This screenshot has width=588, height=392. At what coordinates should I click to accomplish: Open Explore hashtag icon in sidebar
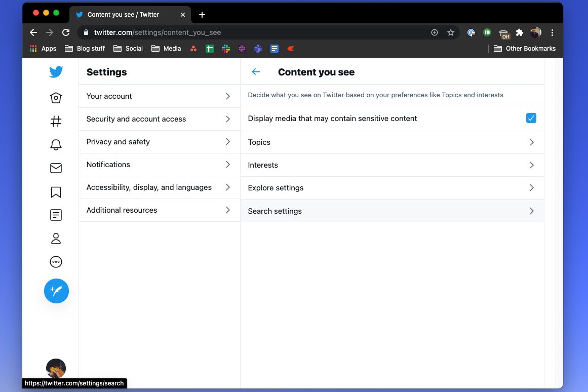tap(56, 121)
